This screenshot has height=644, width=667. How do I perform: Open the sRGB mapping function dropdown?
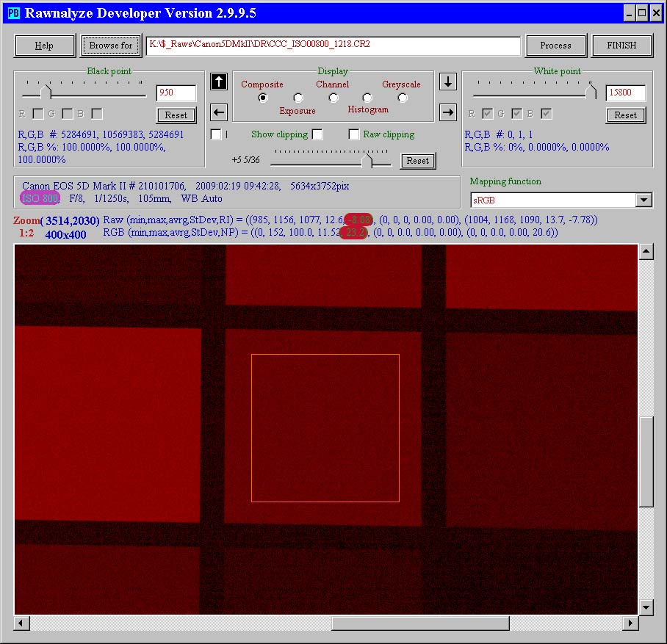[643, 200]
